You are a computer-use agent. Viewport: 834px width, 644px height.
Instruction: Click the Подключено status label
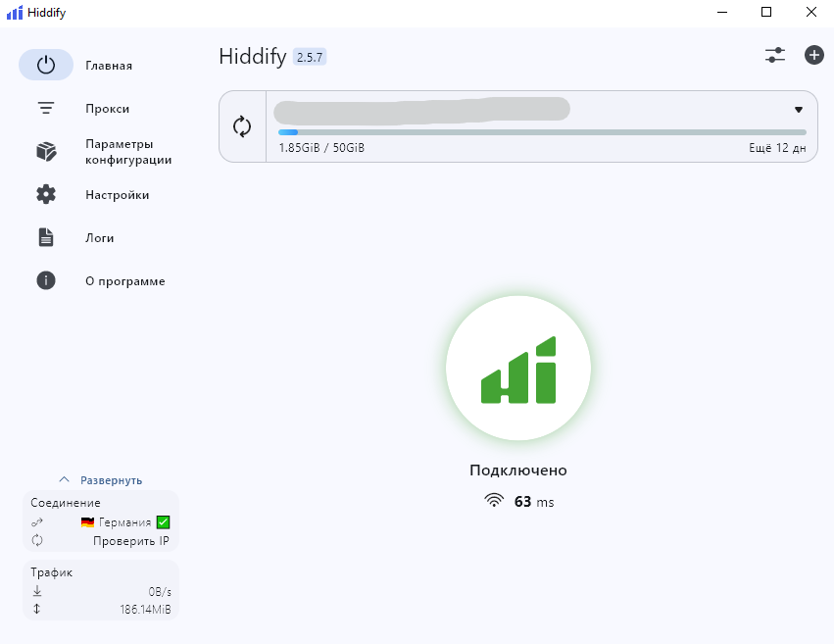(x=517, y=471)
